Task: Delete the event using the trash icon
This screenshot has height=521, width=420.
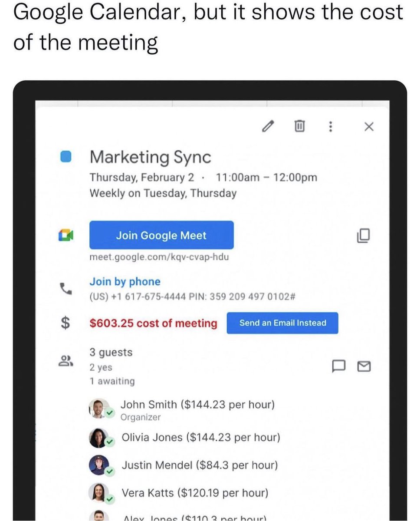Action: 299,126
